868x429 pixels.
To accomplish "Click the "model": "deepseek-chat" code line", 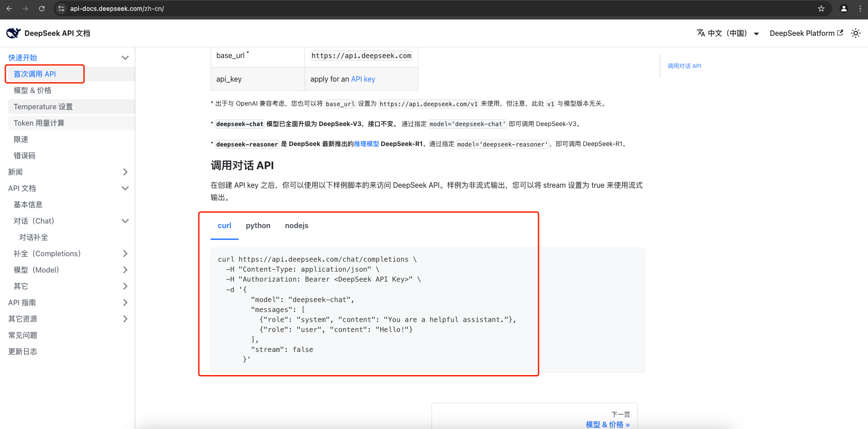I will [302, 300].
